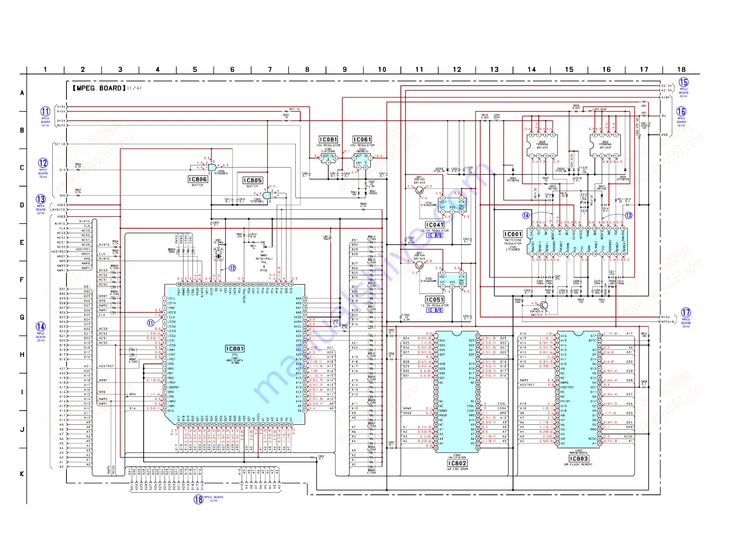Click circled connector 16 at right edge
The width and height of the screenshot is (745, 560).
coord(681,112)
